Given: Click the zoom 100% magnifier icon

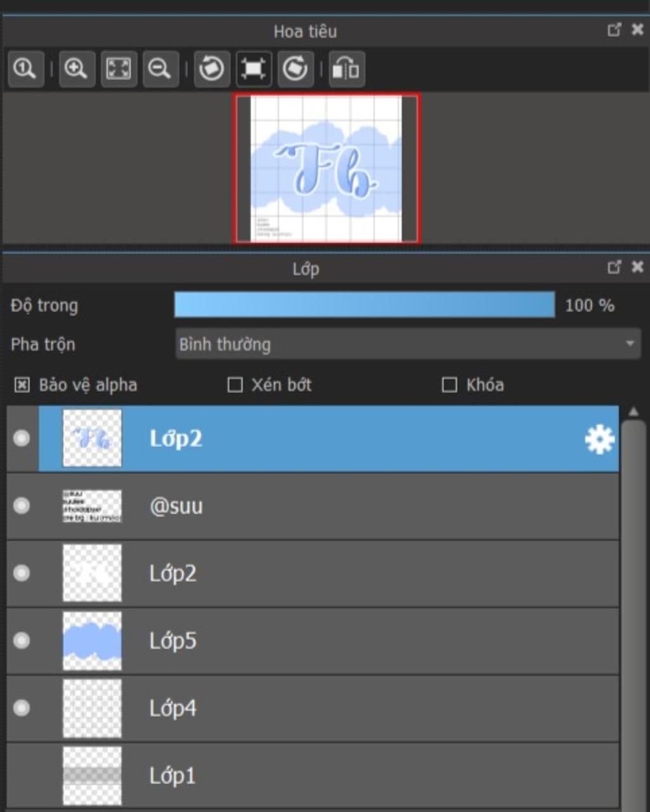Looking at the screenshot, I should coord(25,69).
